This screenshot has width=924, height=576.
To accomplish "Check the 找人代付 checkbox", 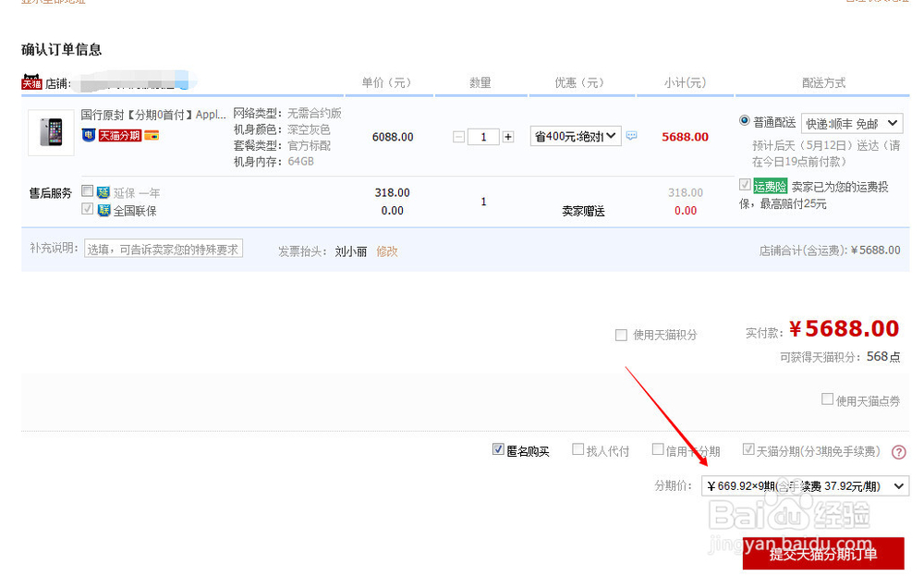I will tap(578, 449).
